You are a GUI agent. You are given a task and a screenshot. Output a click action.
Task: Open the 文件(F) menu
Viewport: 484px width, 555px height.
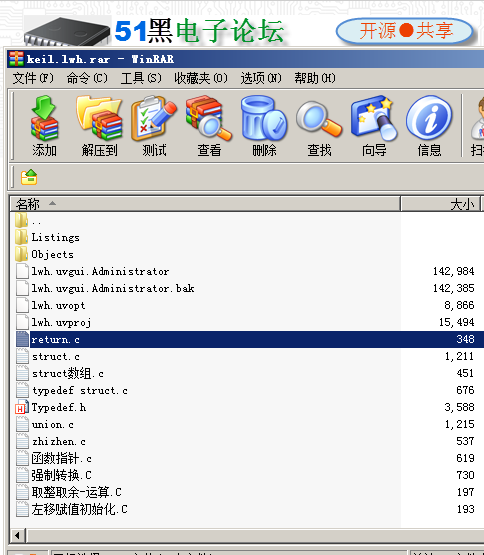tap(33, 78)
